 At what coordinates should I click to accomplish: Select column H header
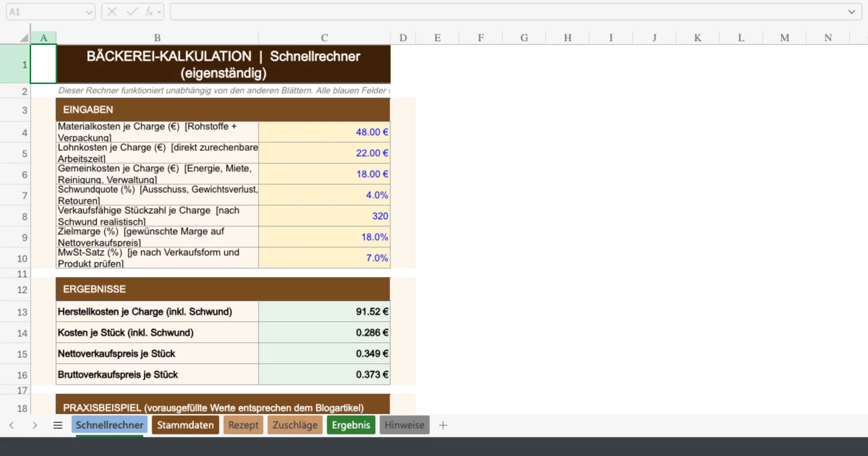tap(567, 37)
